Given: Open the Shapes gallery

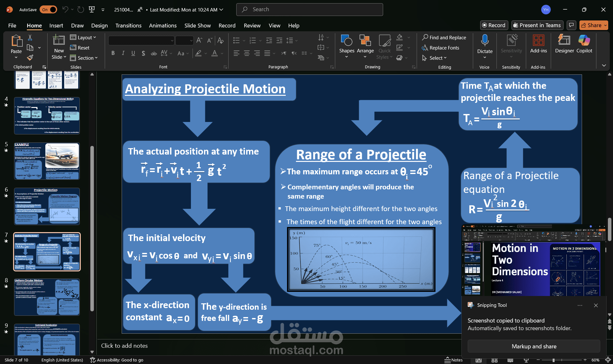Looking at the screenshot, I should point(346,44).
